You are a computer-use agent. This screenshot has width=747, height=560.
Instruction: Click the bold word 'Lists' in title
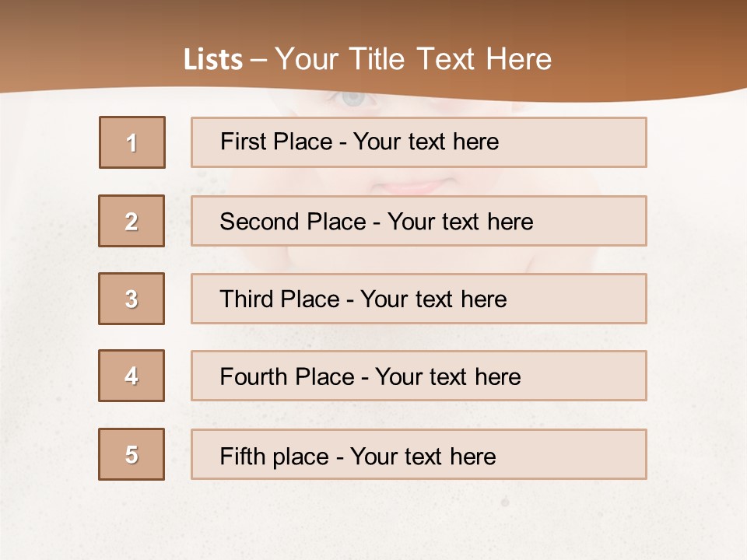pyautogui.click(x=213, y=59)
